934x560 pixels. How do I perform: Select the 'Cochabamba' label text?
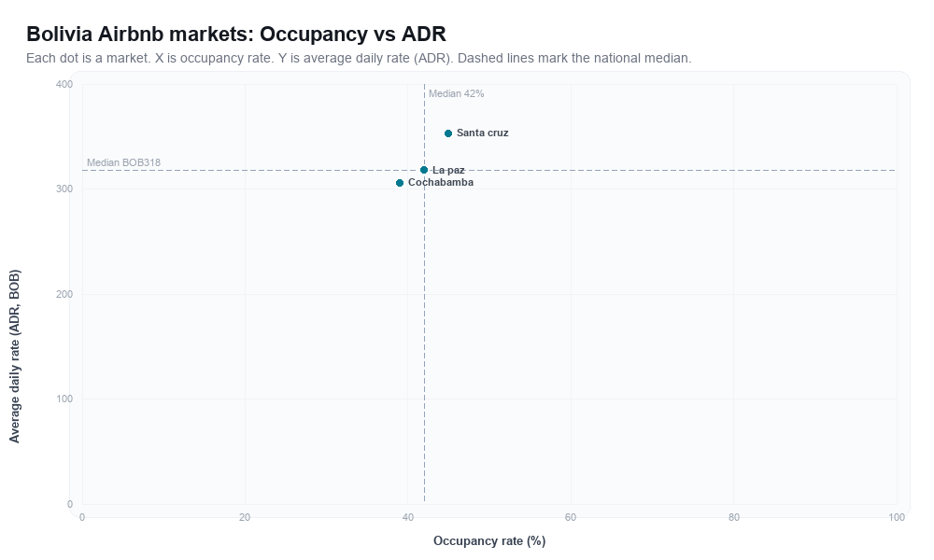click(441, 182)
